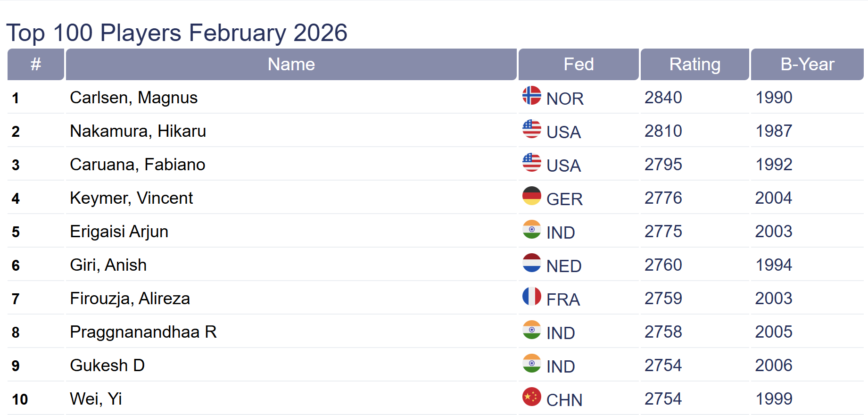
Task: Sort by the B-Year column header
Action: [807, 64]
